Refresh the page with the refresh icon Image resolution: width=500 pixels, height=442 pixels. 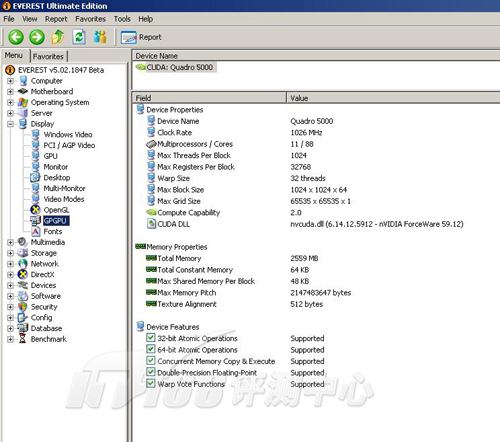click(79, 37)
